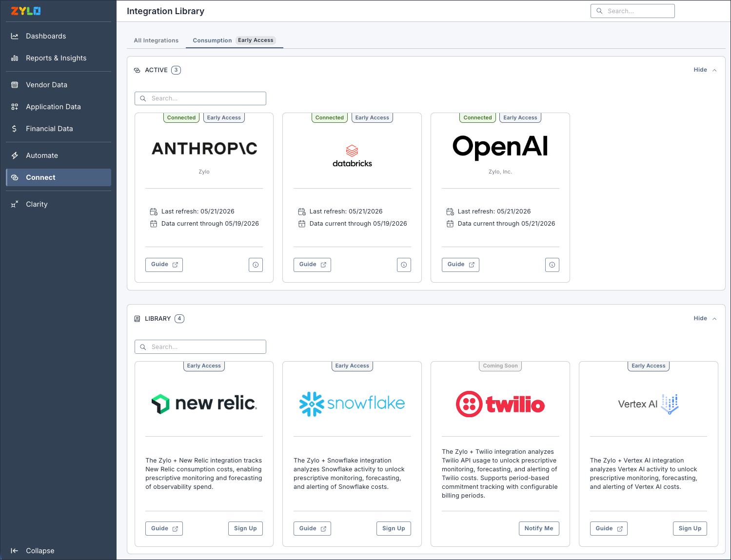The width and height of the screenshot is (731, 560).
Task: Open the OpenAI Guide
Action: click(460, 265)
